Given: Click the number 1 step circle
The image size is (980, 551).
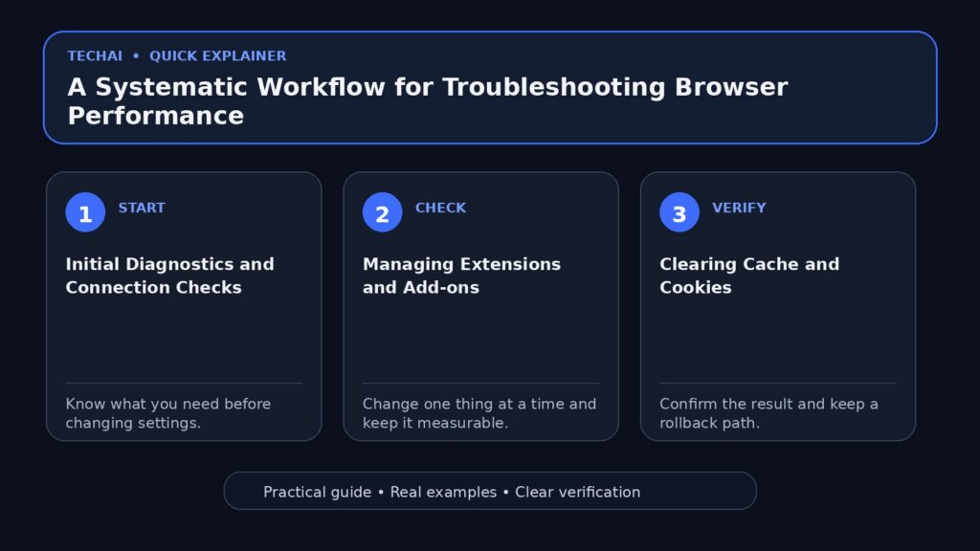Looking at the screenshot, I should tap(85, 212).
